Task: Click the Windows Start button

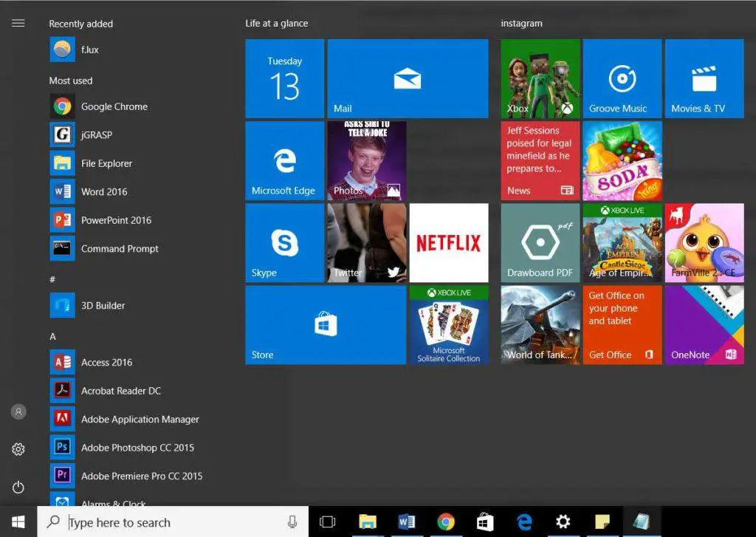Action: pyautogui.click(x=18, y=521)
